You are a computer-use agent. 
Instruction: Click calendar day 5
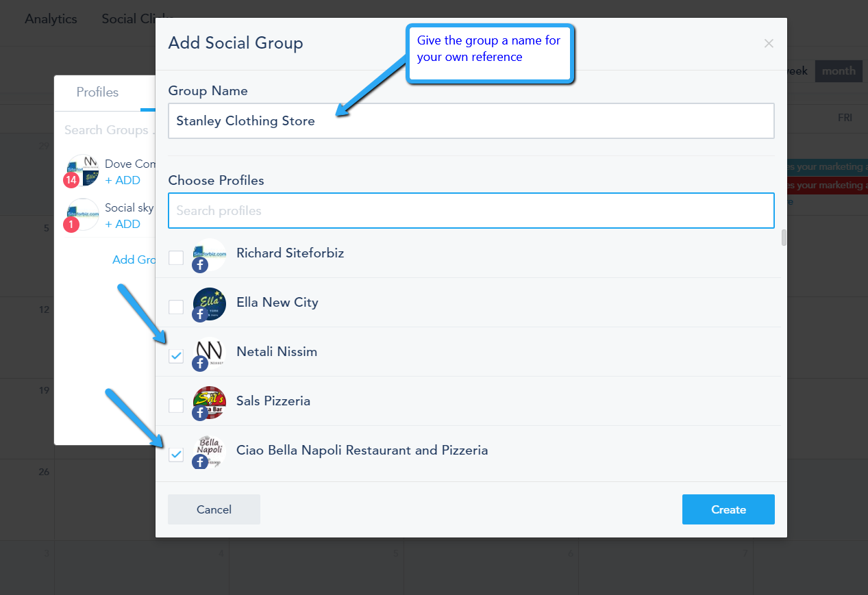click(x=47, y=228)
